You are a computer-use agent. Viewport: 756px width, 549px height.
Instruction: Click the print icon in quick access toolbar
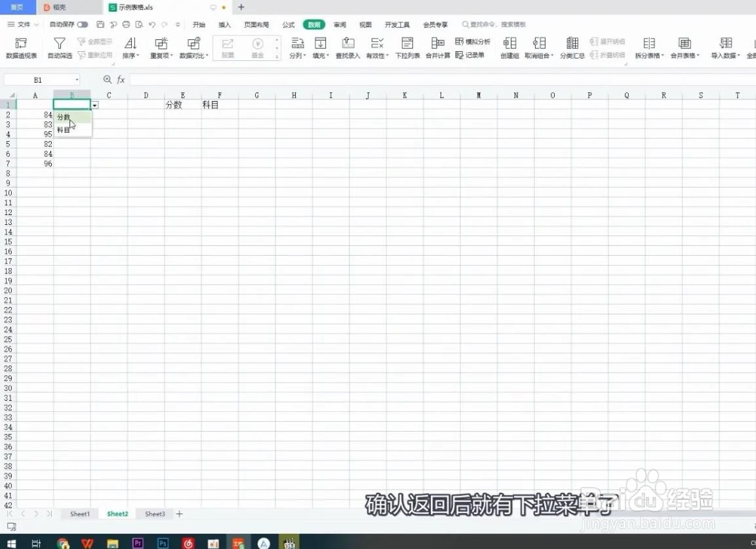point(126,24)
